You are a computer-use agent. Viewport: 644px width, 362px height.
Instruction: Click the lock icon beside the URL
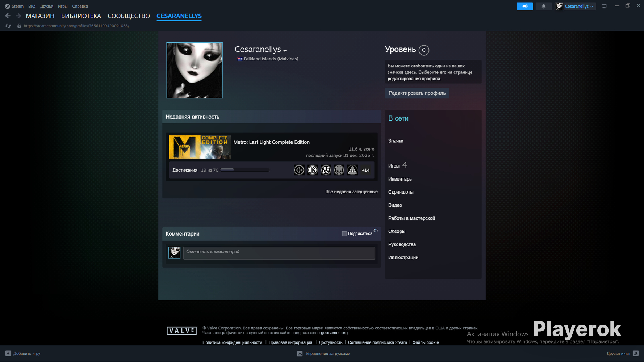(x=19, y=26)
